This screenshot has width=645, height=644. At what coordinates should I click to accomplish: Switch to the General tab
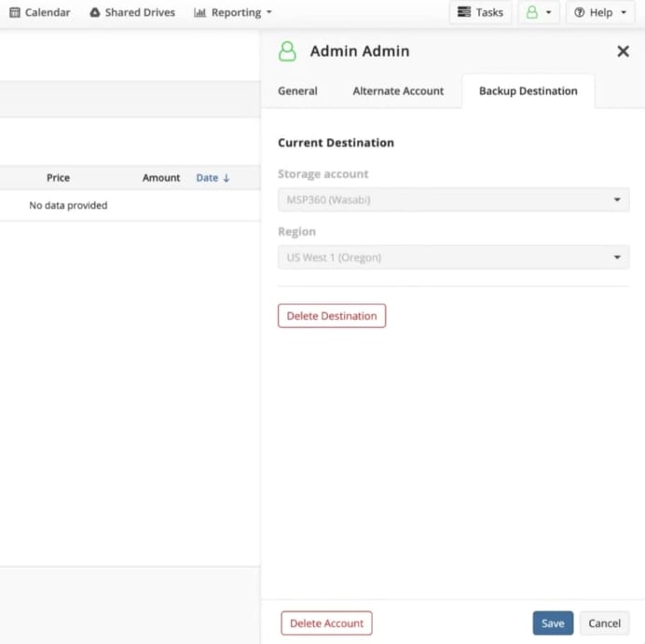click(297, 91)
